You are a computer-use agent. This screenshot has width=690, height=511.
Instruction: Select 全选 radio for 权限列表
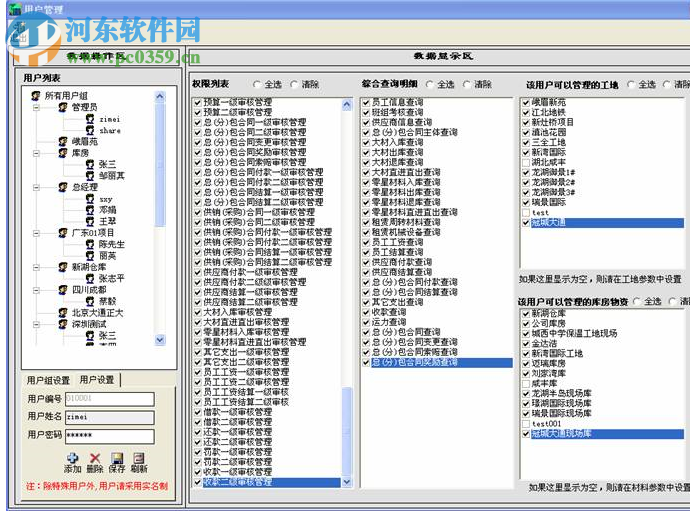tap(257, 84)
